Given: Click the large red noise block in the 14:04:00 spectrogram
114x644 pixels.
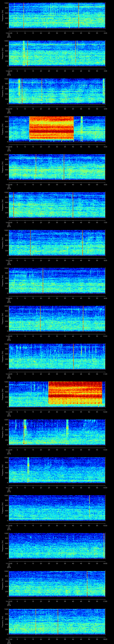Looking at the screenshot, I should (52, 128).
